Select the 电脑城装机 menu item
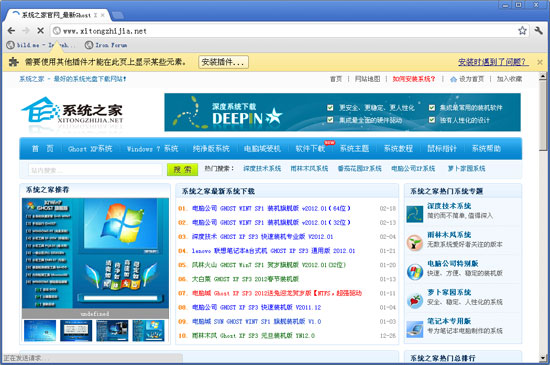550x365 pixels. click(x=262, y=149)
